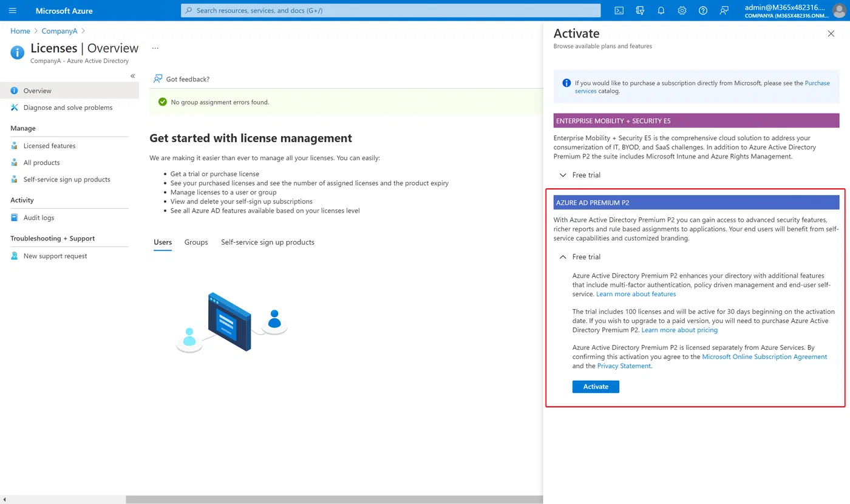The image size is (850, 504).
Task: Switch to the Groups tab
Action: (196, 242)
